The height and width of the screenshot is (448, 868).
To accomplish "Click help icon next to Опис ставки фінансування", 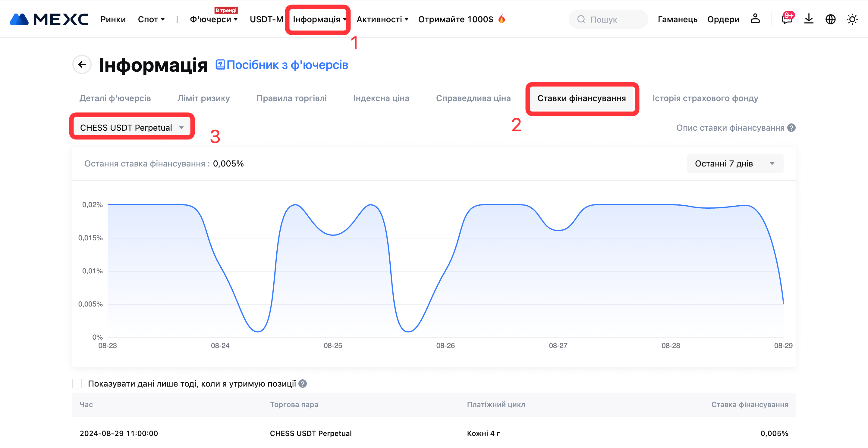I will click(x=791, y=128).
